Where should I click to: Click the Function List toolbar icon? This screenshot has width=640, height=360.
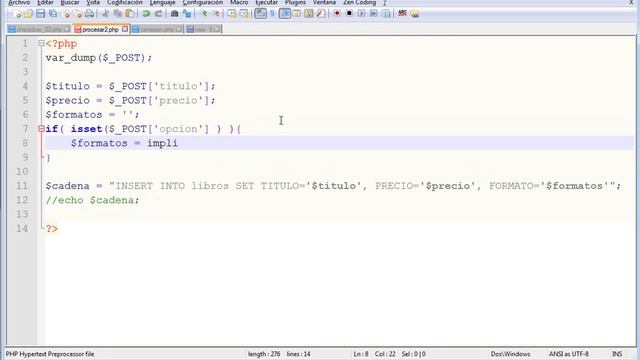pyautogui.click(x=321, y=14)
